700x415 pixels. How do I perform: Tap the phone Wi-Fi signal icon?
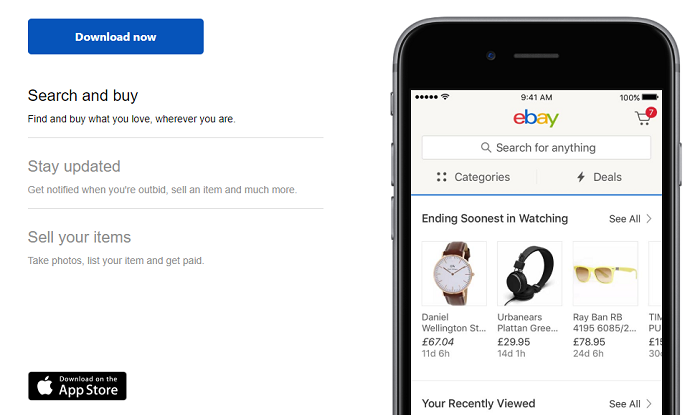445,97
